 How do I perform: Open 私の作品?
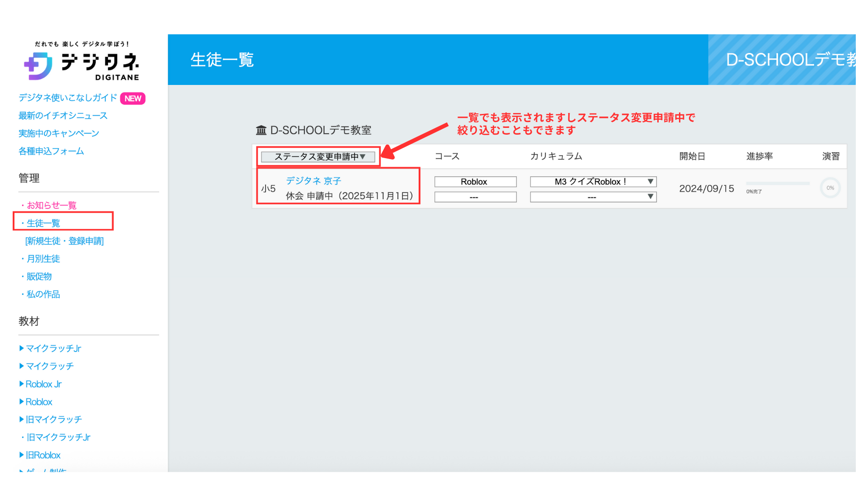tap(42, 294)
